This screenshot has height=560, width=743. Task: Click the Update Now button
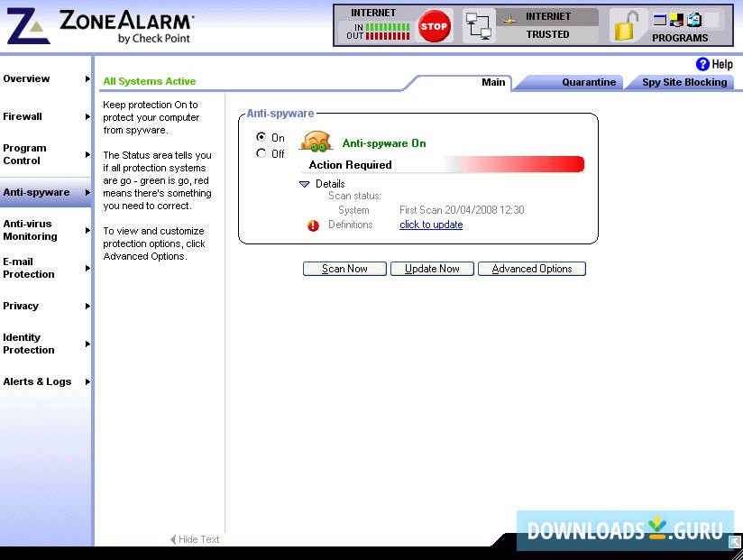pyautogui.click(x=432, y=269)
